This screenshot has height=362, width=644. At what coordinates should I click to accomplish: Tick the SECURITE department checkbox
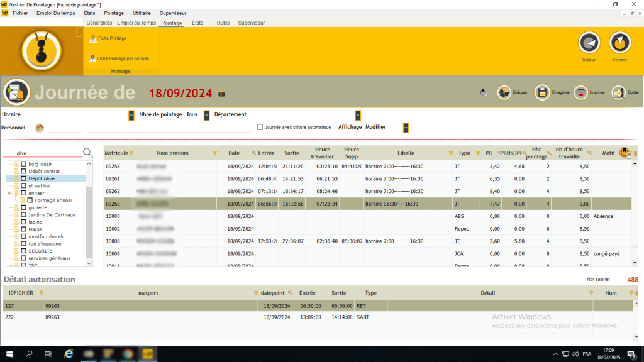pos(24,251)
